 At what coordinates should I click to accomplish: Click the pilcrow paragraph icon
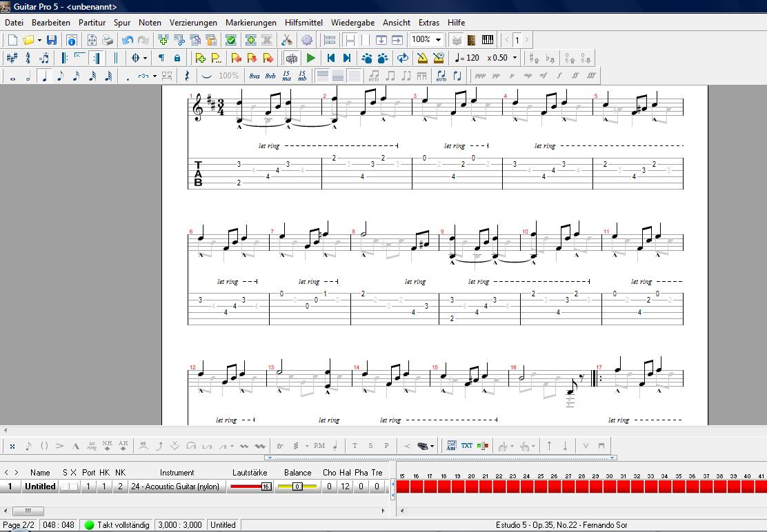[x=161, y=58]
